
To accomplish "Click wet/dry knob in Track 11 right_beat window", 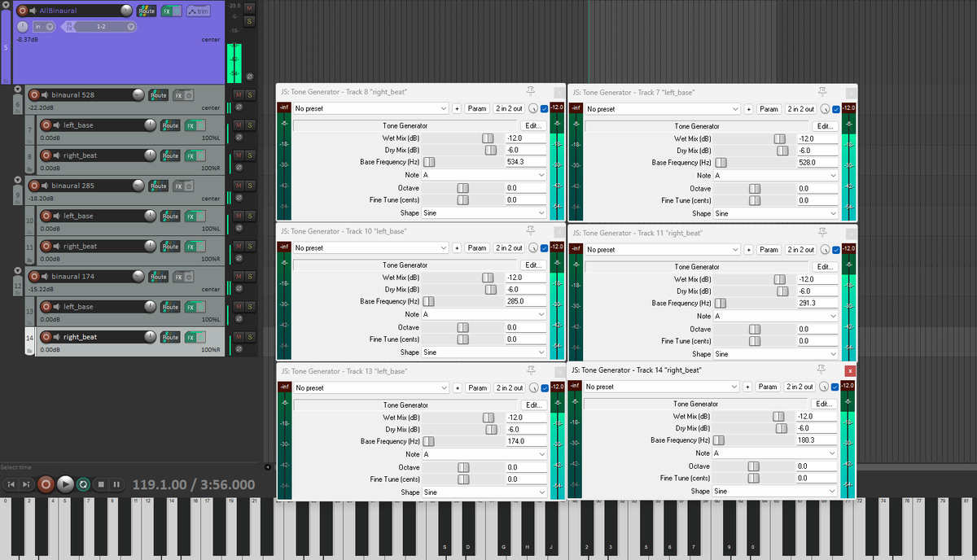I will coord(825,250).
